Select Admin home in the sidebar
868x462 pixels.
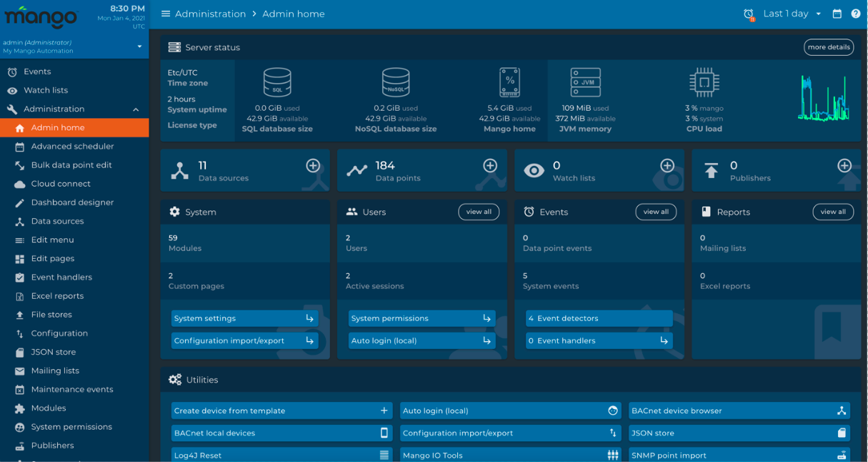point(74,127)
